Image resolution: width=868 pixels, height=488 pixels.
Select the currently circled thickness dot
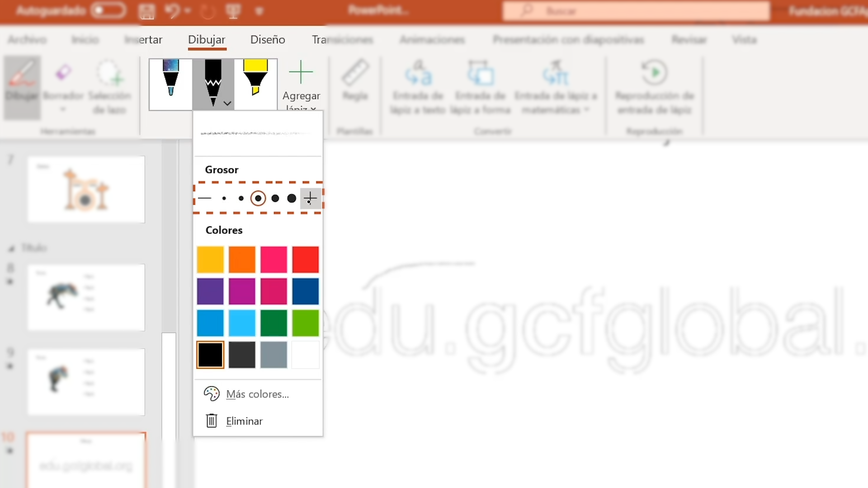click(x=258, y=198)
